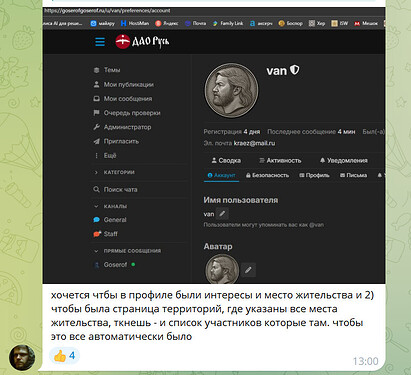Click the message timestamp 13:00
The width and height of the screenshot is (411, 375).
coord(366,361)
